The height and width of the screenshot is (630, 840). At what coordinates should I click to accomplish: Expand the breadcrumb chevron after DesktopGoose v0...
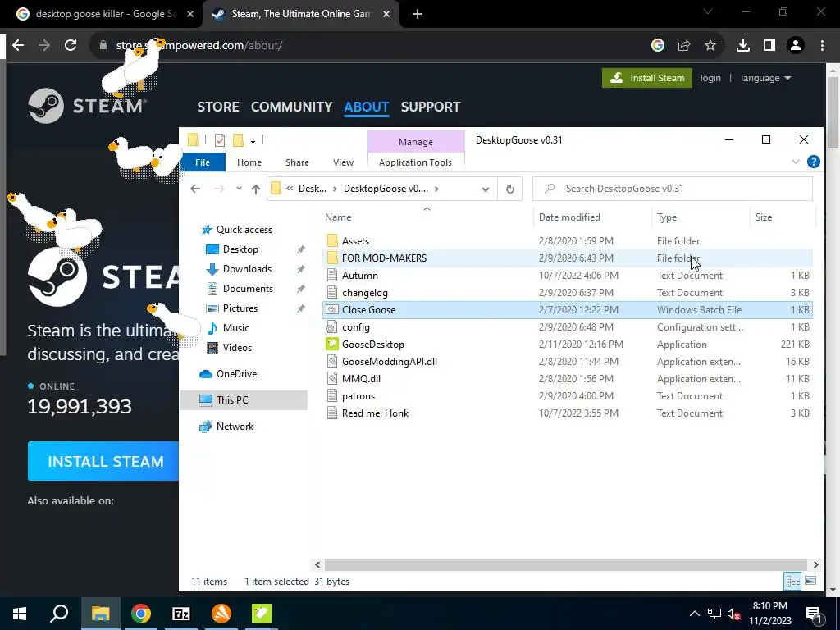click(436, 189)
